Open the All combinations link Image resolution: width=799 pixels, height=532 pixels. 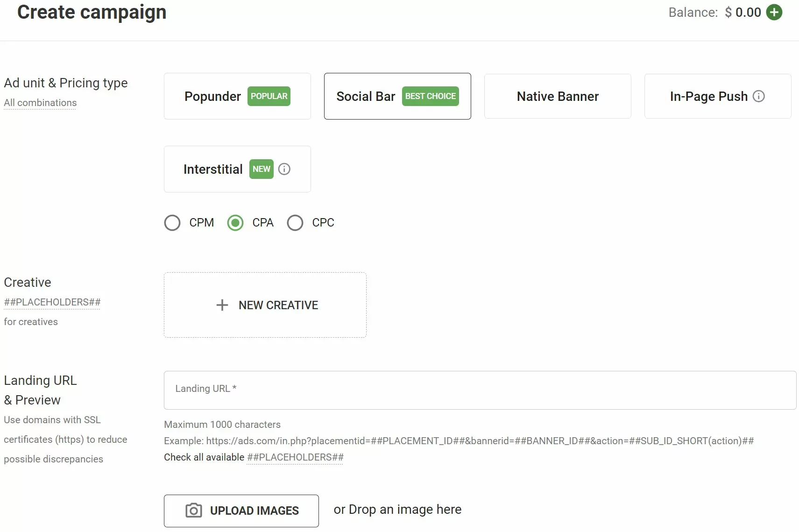[x=40, y=103]
